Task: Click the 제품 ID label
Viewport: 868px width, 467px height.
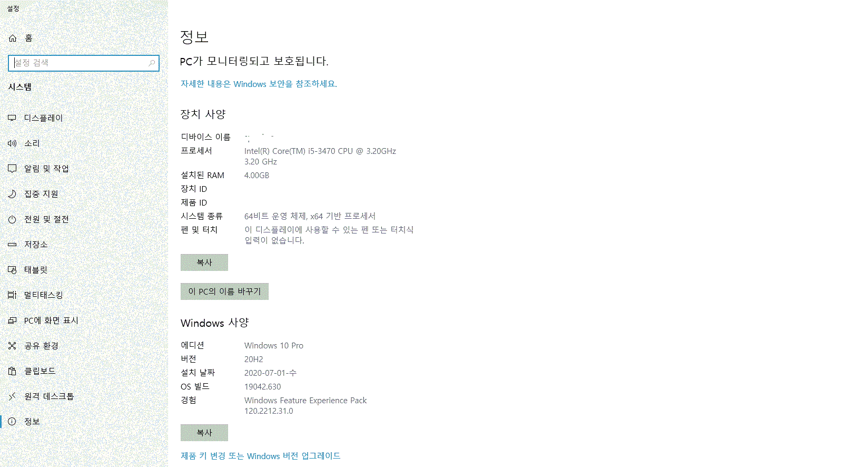Action: point(194,202)
